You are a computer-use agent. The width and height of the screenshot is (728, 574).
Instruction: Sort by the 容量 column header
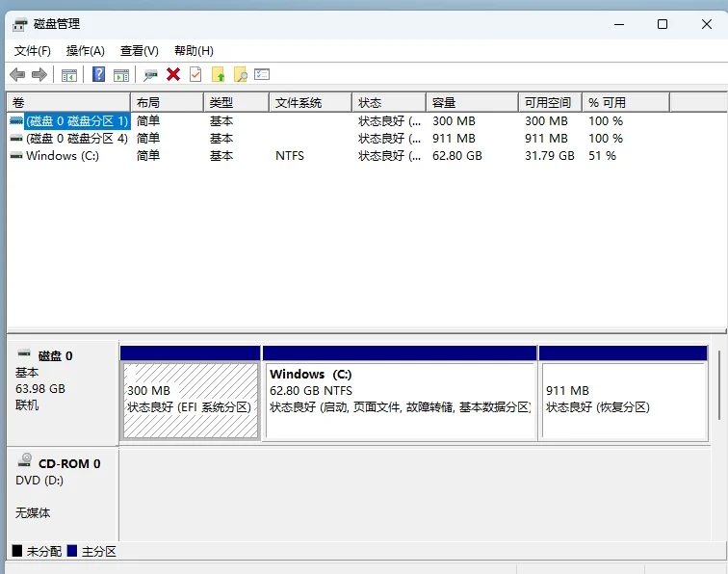click(x=472, y=103)
